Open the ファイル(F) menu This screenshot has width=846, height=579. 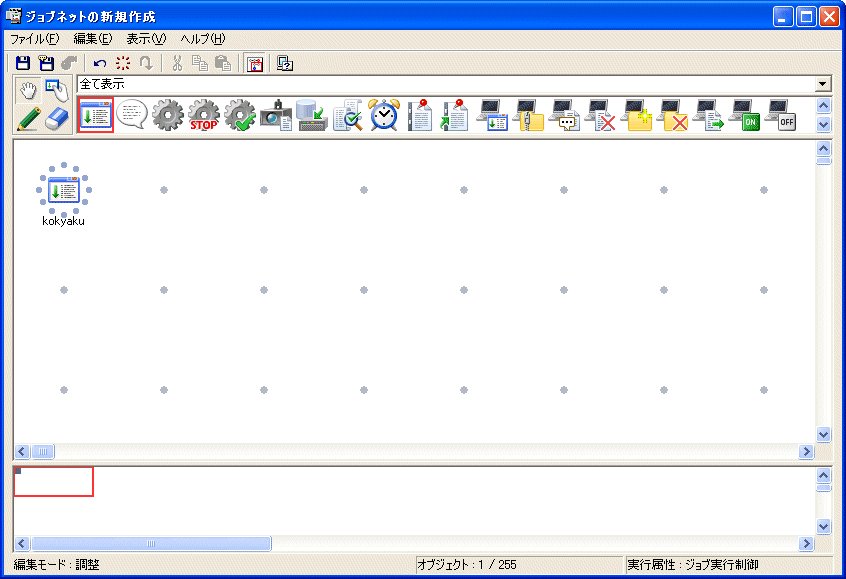click(x=35, y=39)
